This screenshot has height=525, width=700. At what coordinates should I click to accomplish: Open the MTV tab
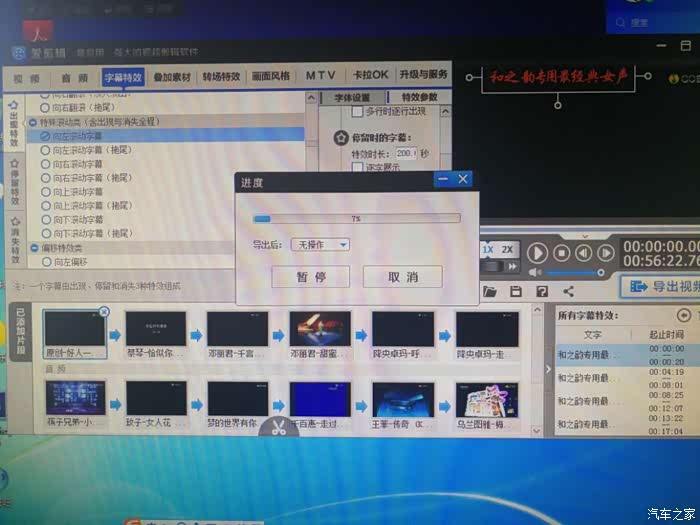point(320,75)
